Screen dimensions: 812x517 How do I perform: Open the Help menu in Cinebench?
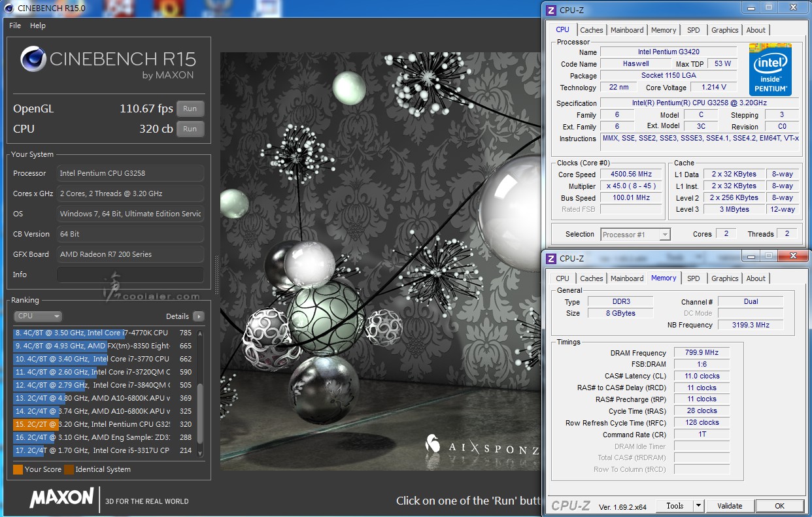pos(38,25)
